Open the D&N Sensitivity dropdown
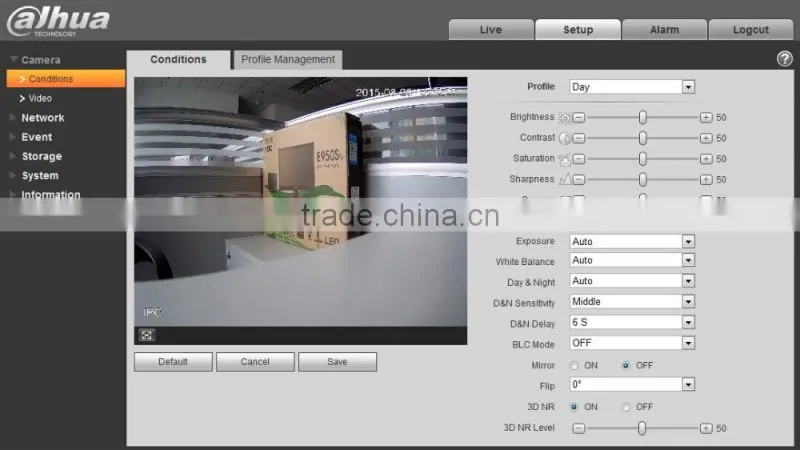The height and width of the screenshot is (450, 800). tap(632, 302)
